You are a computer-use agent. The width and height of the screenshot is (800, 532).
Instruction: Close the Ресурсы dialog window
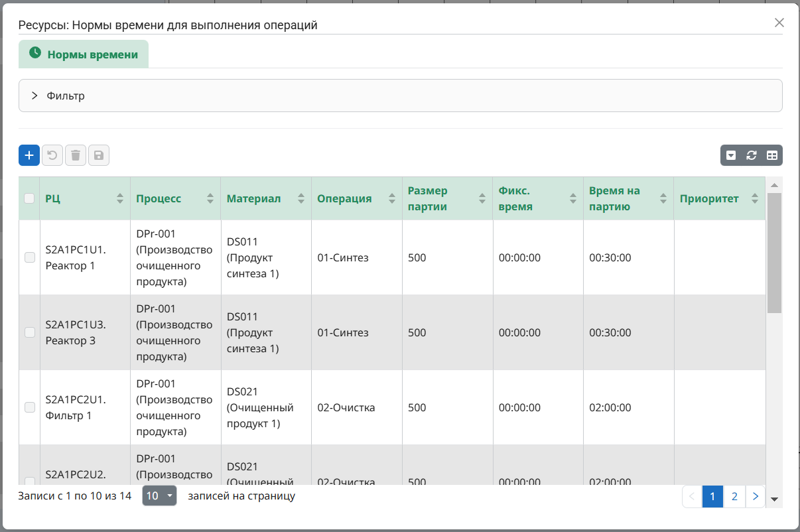(779, 23)
